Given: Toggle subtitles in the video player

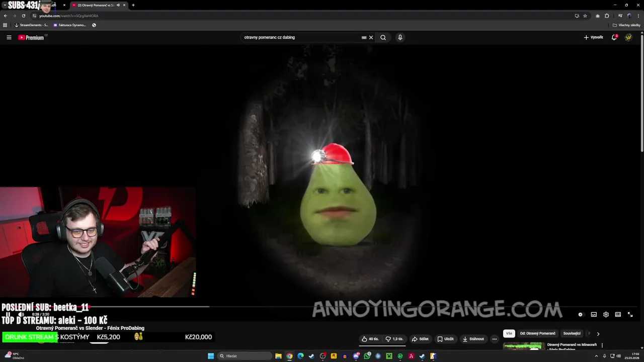Looking at the screenshot, I should pos(594,314).
